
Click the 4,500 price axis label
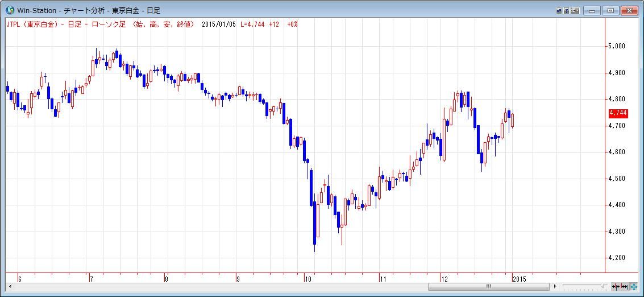[x=616, y=179]
